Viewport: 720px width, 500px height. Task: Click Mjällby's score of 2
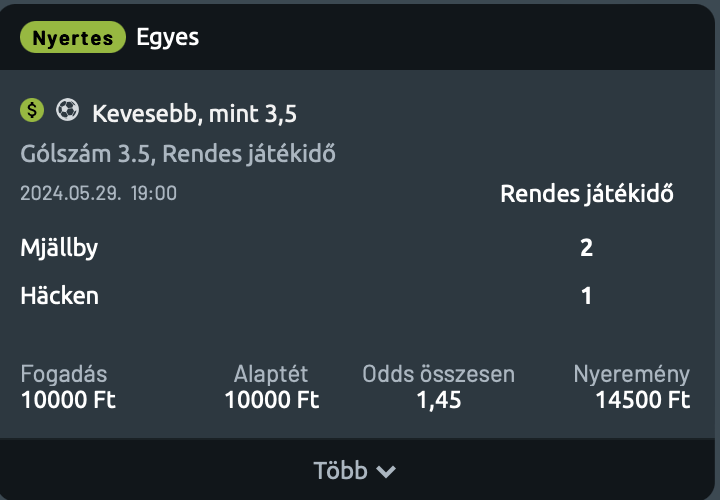point(586,248)
